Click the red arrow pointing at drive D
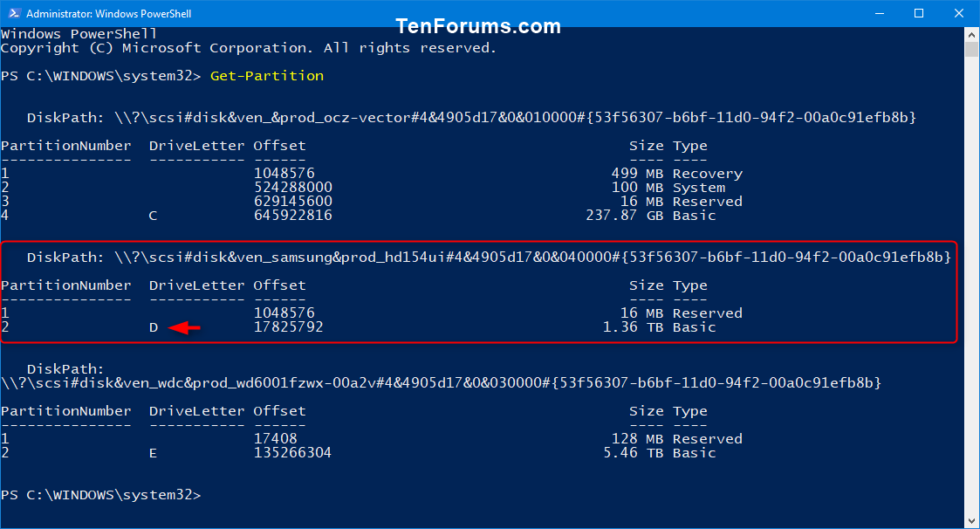The height and width of the screenshot is (529, 980). pos(184,326)
